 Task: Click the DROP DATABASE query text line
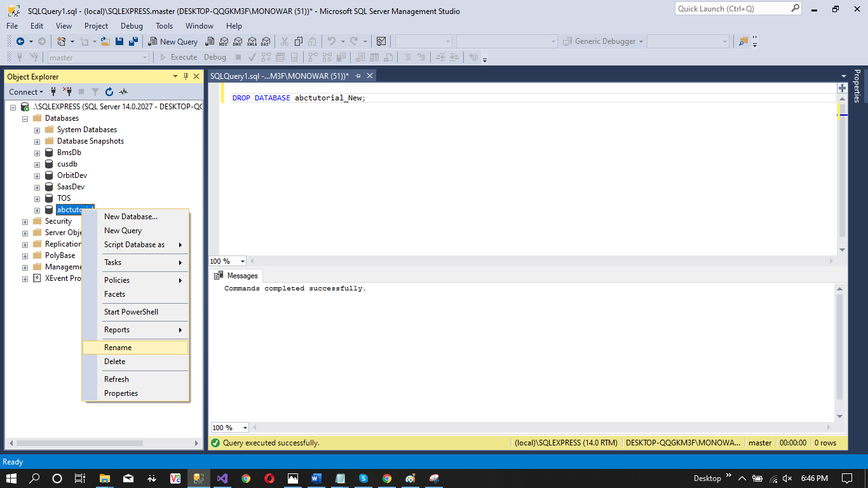pyautogui.click(x=299, y=98)
